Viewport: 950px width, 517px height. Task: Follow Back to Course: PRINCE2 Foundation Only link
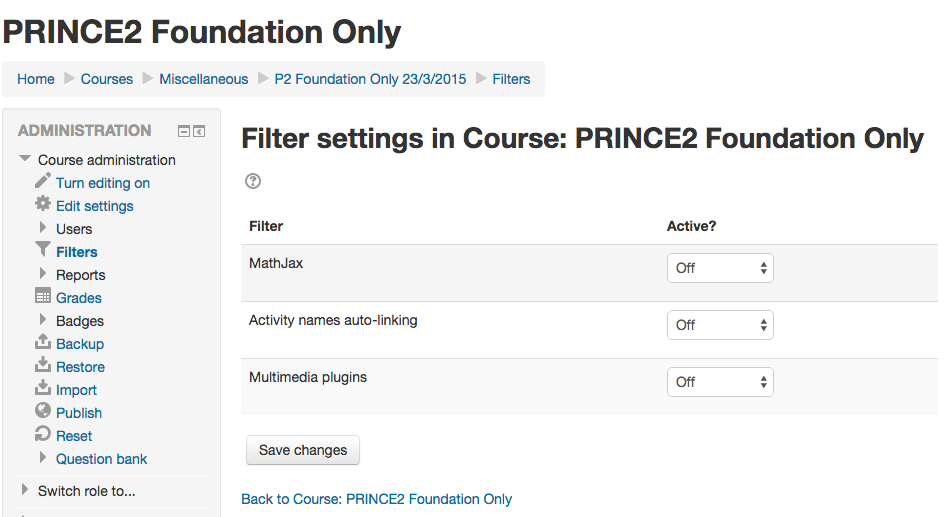[376, 499]
